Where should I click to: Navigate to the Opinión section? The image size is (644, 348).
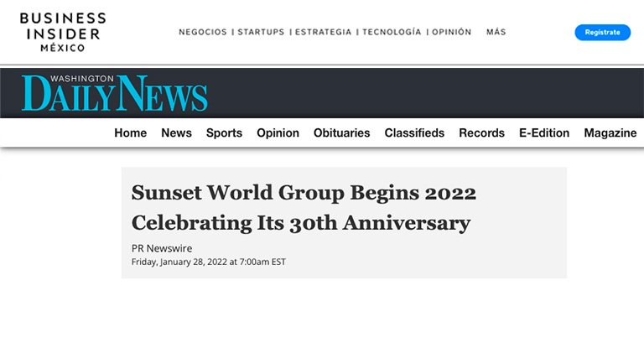point(451,33)
